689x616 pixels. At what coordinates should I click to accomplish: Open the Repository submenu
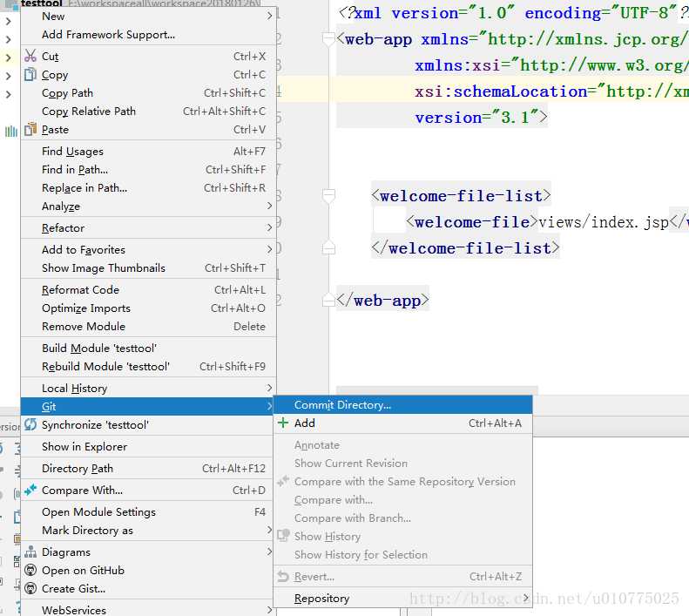click(403, 598)
